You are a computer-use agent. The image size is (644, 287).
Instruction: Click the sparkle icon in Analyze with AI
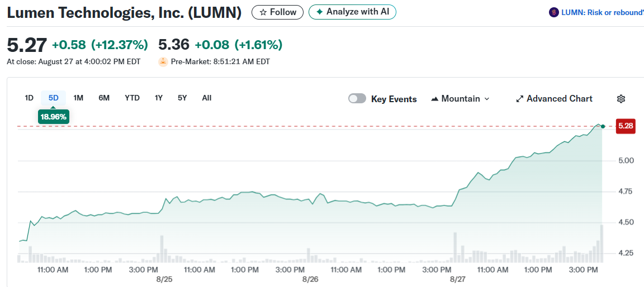tap(320, 12)
